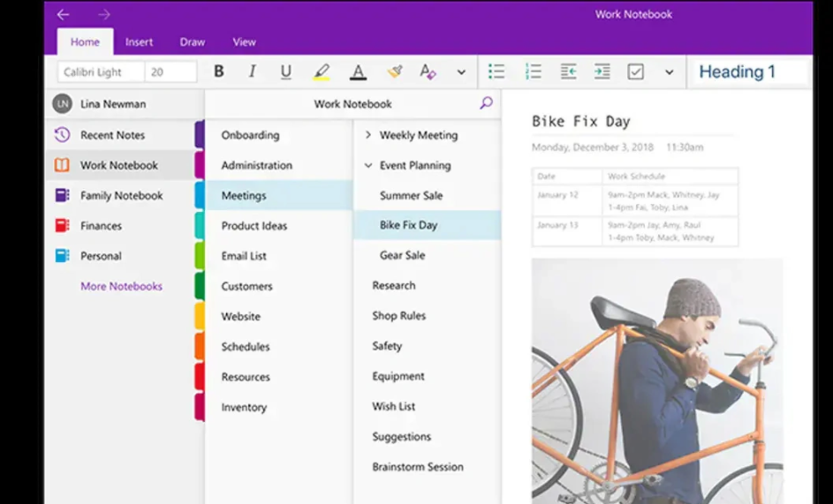Open the Personal notebook
The height and width of the screenshot is (504, 833).
click(x=120, y=256)
